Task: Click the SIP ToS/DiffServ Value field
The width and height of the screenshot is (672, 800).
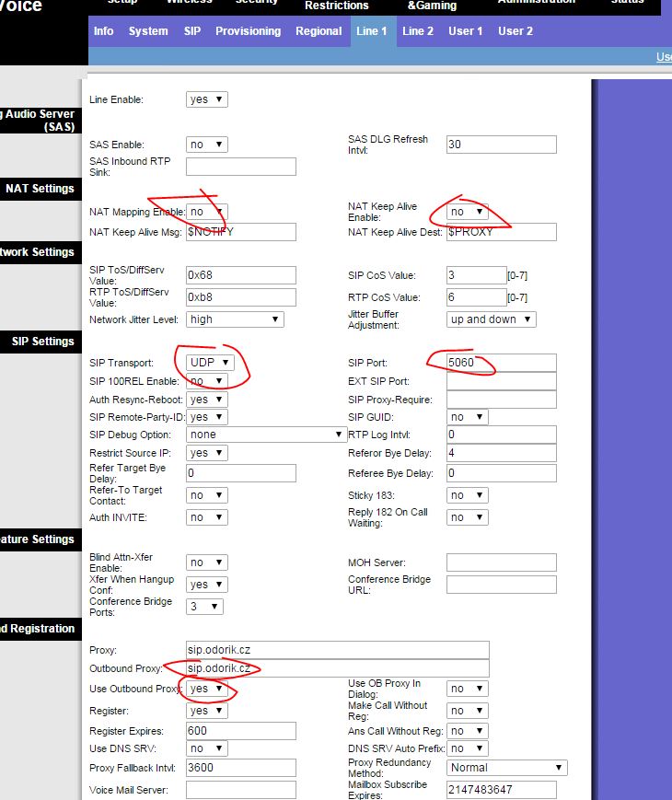Action: coord(241,275)
